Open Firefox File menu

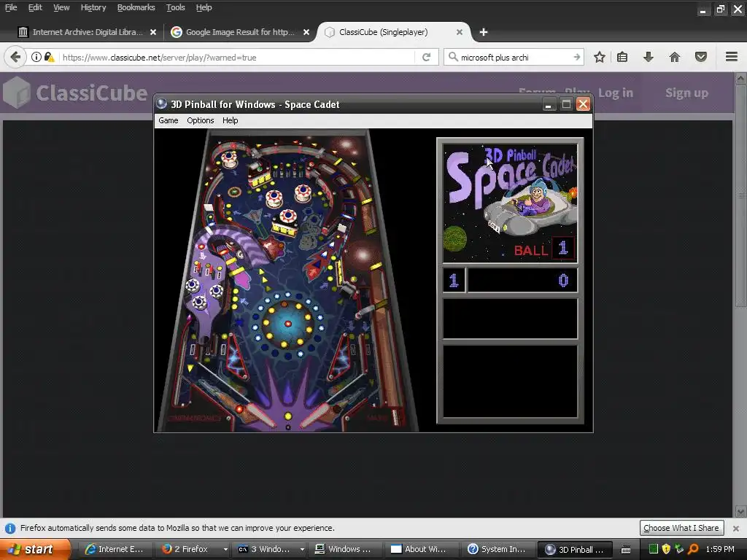tap(11, 7)
